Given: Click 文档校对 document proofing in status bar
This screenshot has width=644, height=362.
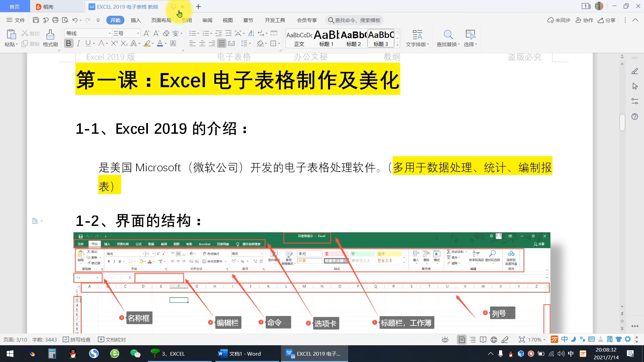Looking at the screenshot, I should (x=112, y=340).
